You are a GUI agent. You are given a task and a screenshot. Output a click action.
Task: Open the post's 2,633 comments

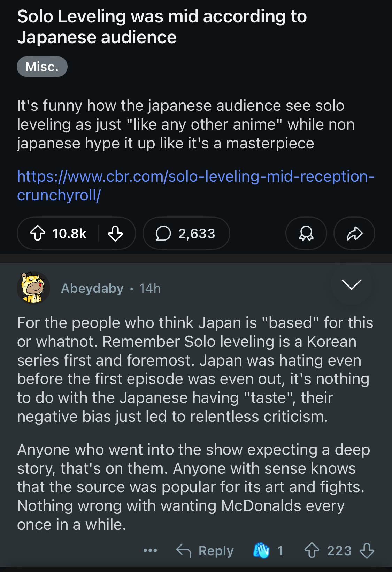(x=186, y=233)
